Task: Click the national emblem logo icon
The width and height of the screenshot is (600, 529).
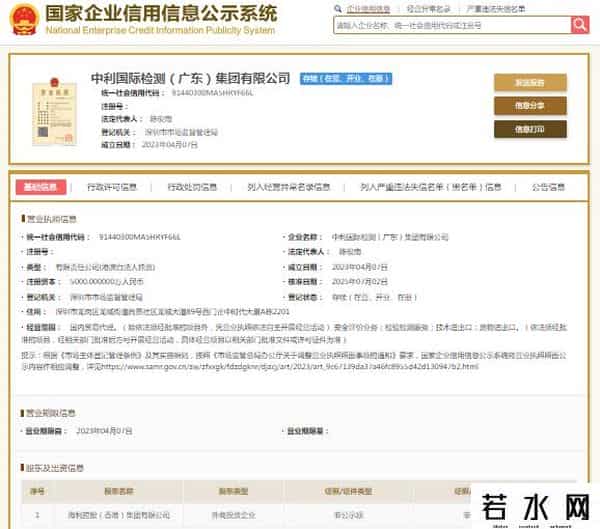Action: [x=24, y=17]
